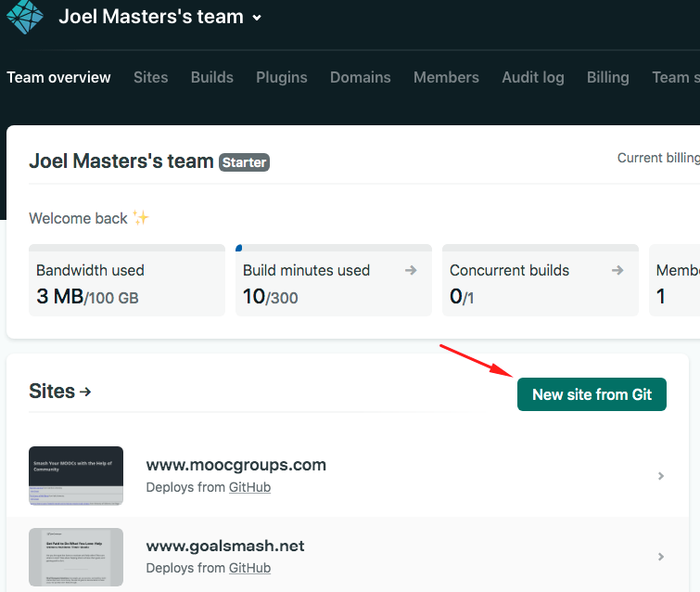
Task: Click the Bandwidth used card
Action: pyautogui.click(x=127, y=280)
